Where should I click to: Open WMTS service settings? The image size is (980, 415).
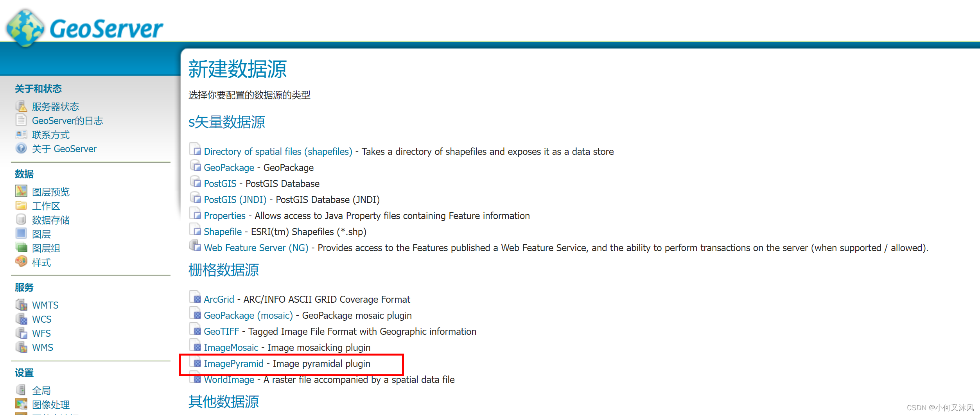click(45, 305)
